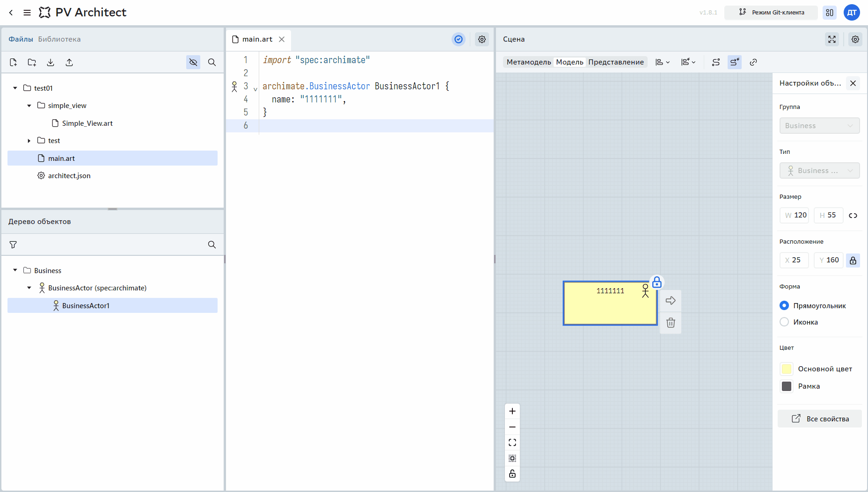Expand scene to fullscreen
The width and height of the screenshot is (868, 492).
pyautogui.click(x=832, y=39)
